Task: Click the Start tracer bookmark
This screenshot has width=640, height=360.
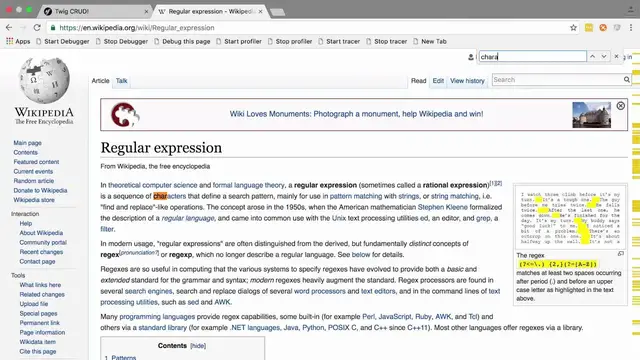Action: pyautogui.click(x=339, y=41)
